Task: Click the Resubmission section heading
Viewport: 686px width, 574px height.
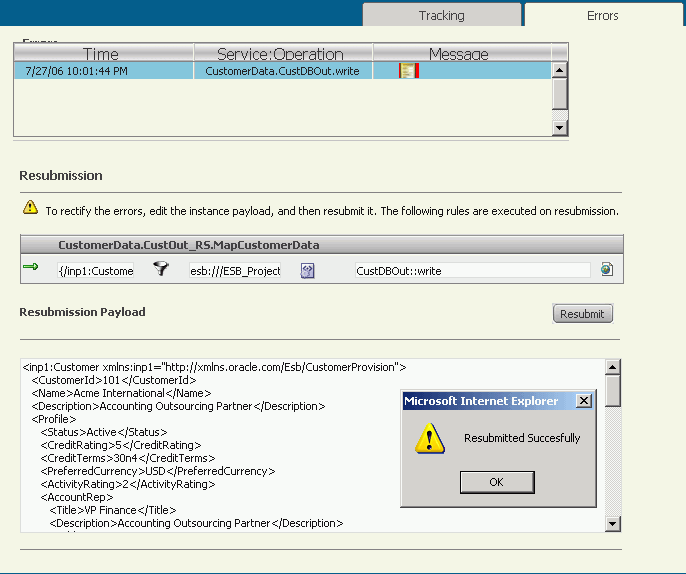Action: (x=61, y=175)
